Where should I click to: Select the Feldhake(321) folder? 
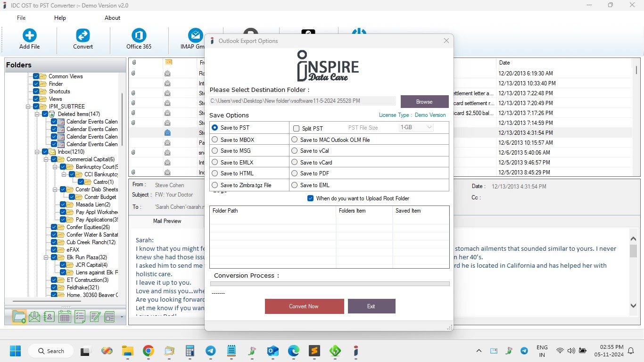[83, 288]
